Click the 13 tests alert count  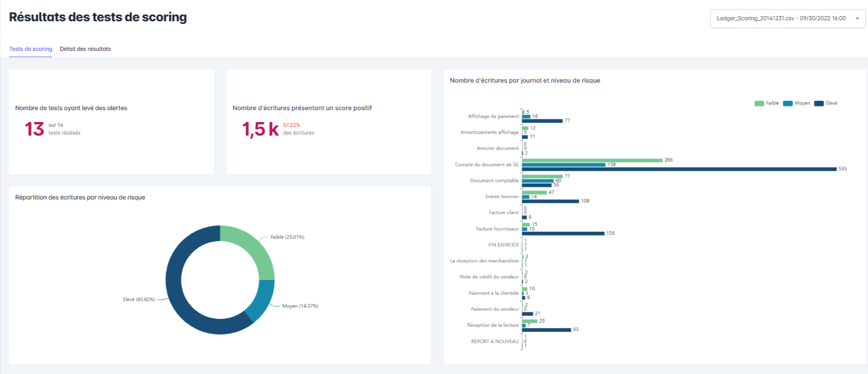(34, 129)
